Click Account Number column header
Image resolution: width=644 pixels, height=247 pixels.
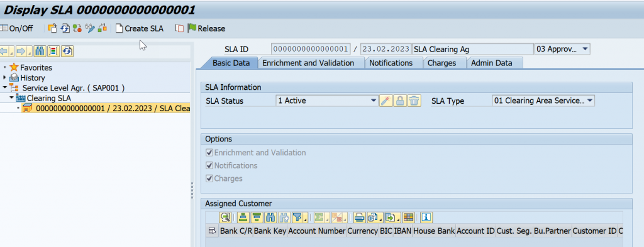point(317,231)
